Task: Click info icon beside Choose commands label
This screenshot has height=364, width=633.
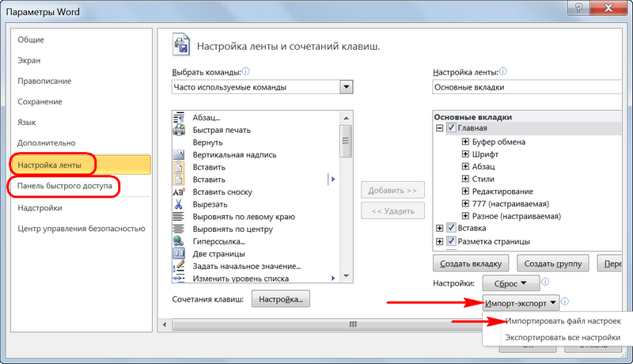Action: point(245,71)
